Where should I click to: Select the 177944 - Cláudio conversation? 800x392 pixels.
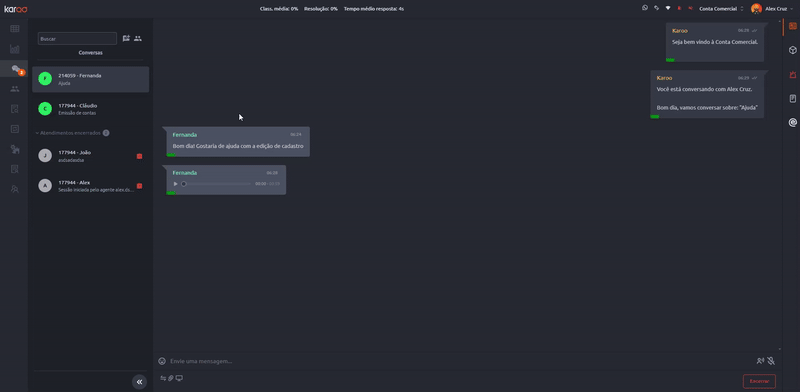91,109
